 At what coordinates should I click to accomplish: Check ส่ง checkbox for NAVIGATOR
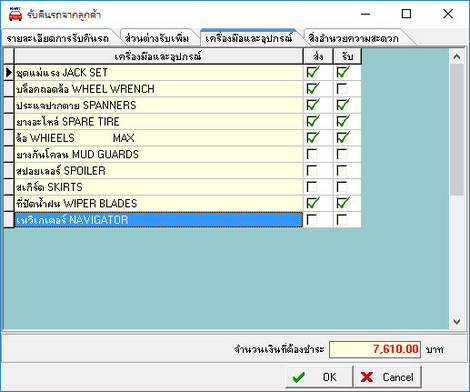pyautogui.click(x=312, y=220)
